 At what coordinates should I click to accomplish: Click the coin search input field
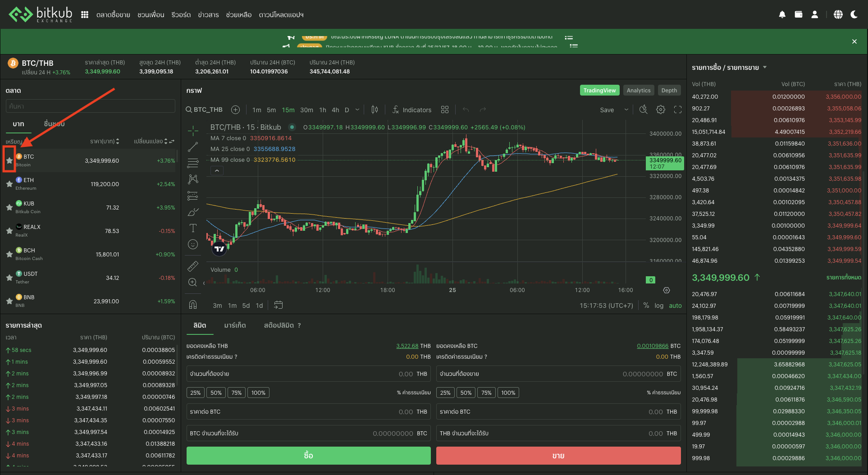point(90,106)
